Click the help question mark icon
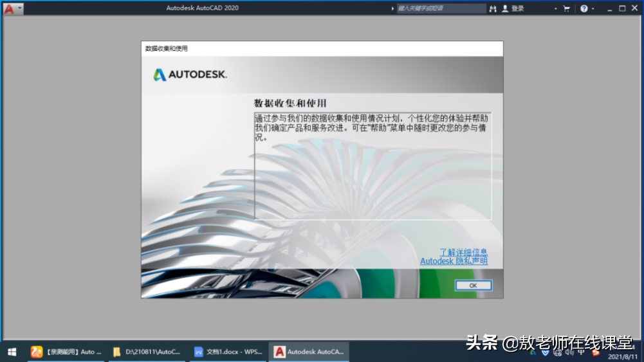Viewport: 644px width, 362px height. point(584,8)
